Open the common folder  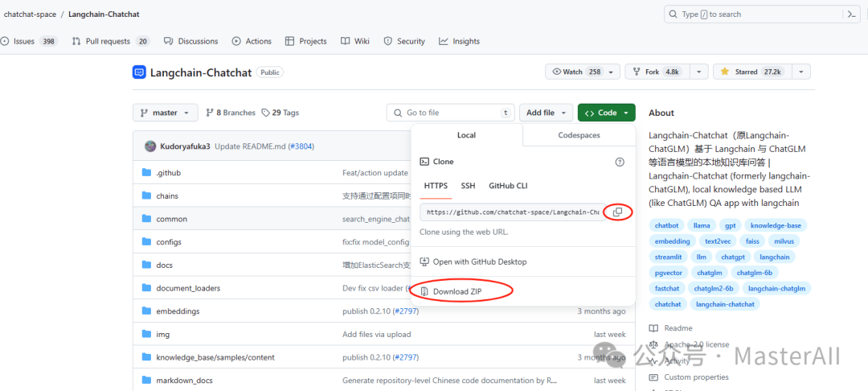tap(172, 219)
